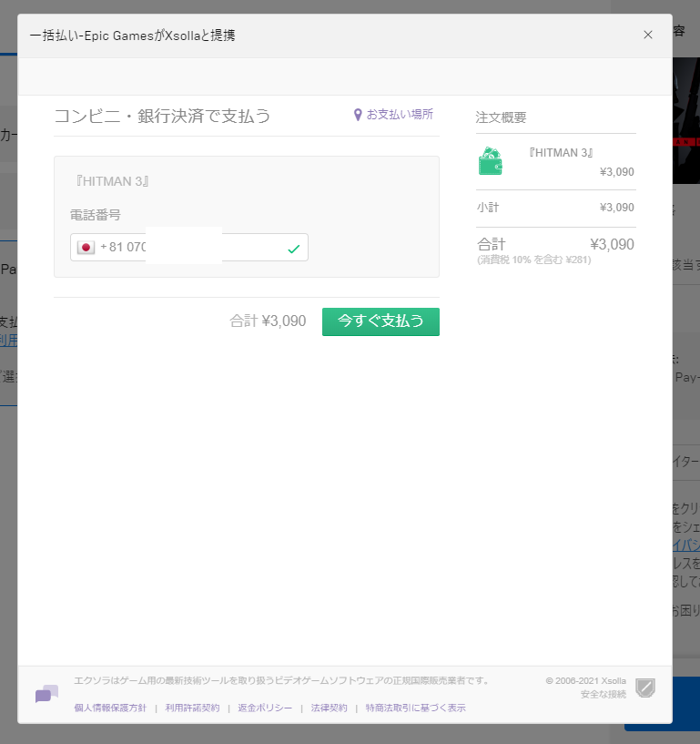This screenshot has height=744, width=700.
Task: Click the コンビニ・銀行決済で支払う heading
Action: [x=162, y=116]
